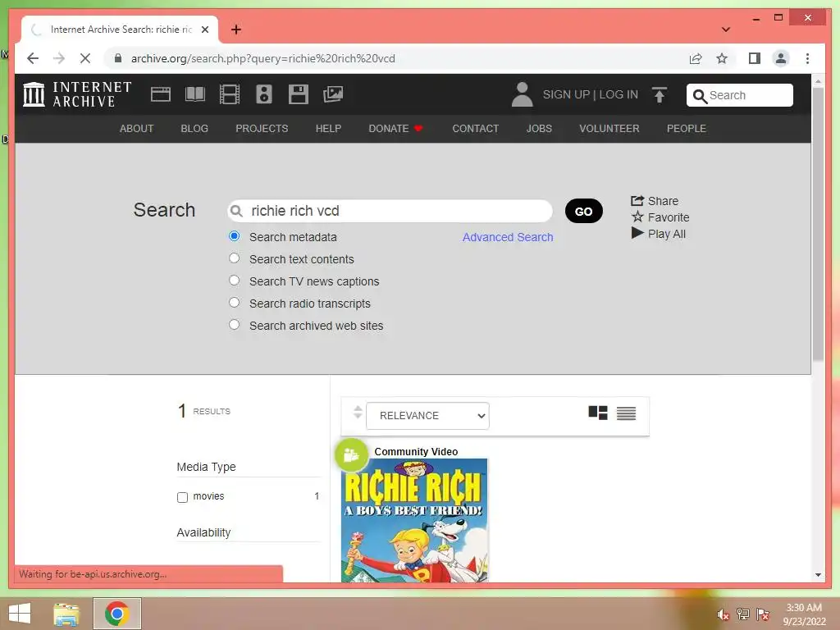
Task: Close the Internet Archive Search tab
Action: click(x=204, y=30)
